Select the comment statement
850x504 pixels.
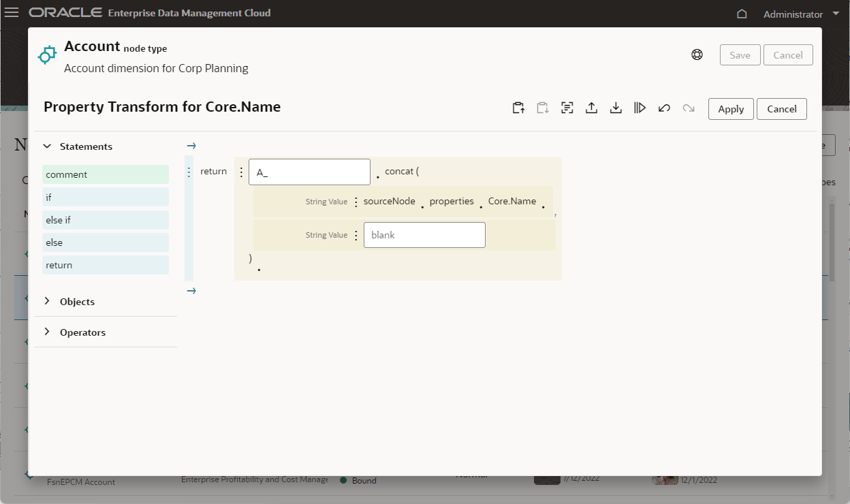[106, 174]
